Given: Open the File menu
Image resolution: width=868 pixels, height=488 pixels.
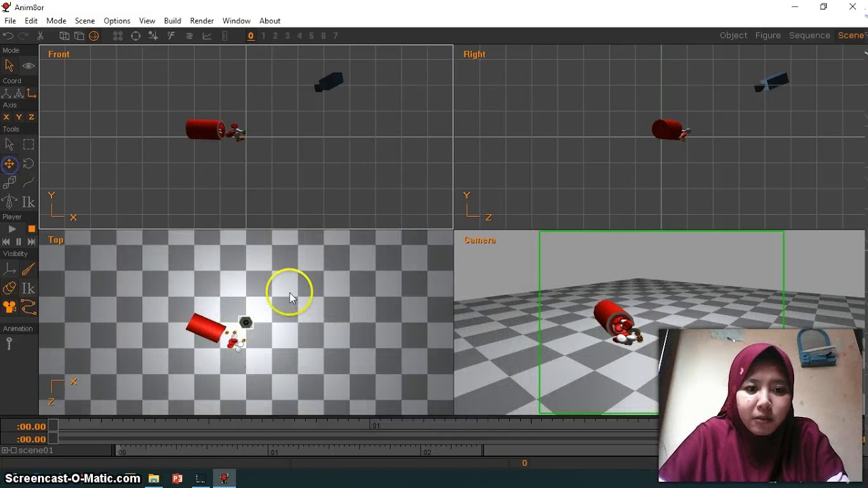Looking at the screenshot, I should pyautogui.click(x=10, y=21).
